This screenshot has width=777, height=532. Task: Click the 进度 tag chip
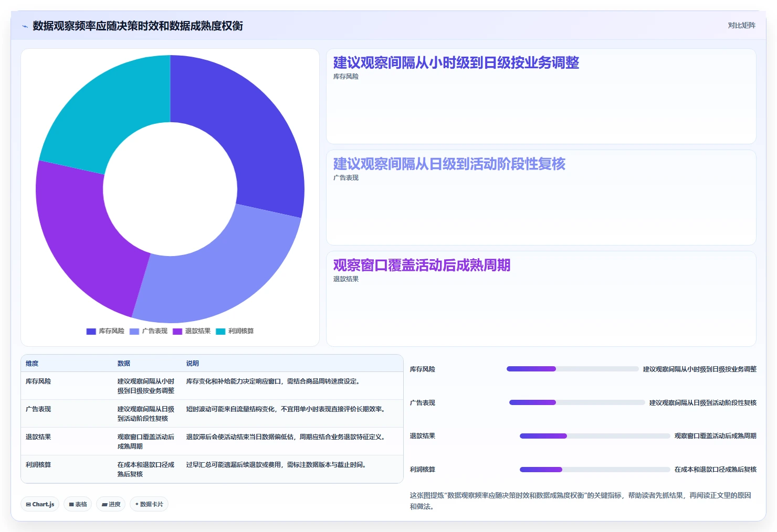click(x=111, y=504)
